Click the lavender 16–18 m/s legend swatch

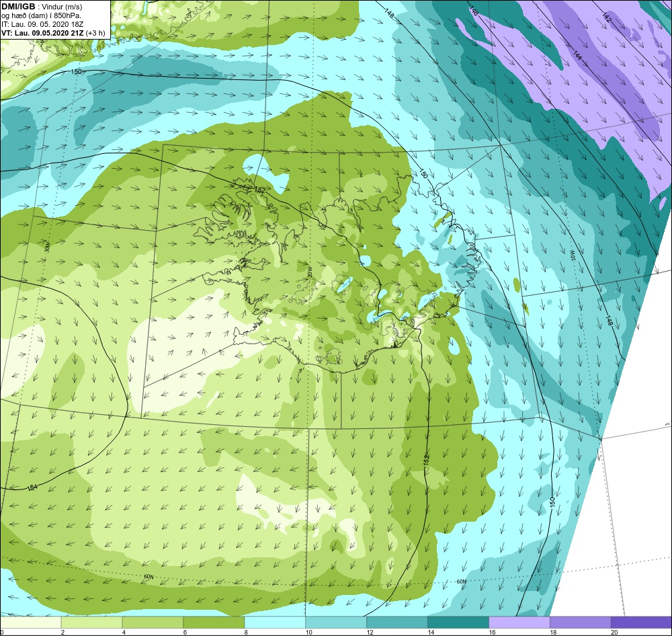(519, 622)
